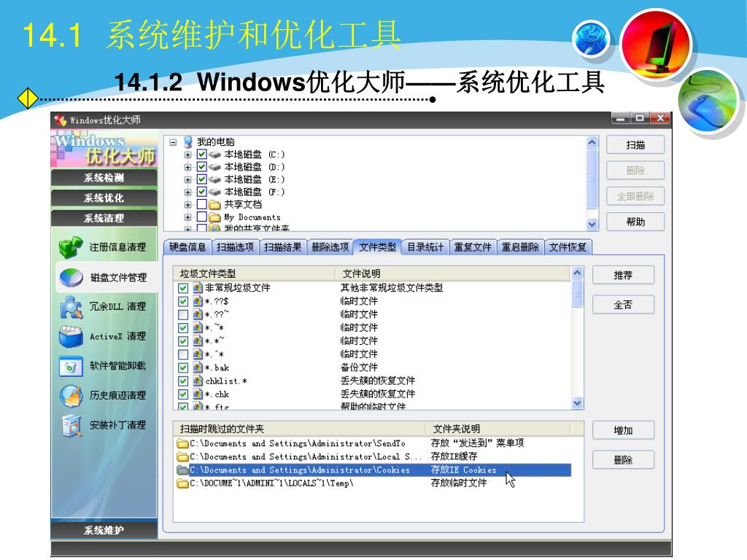
Task: Click down arrow of file type list scrollbar
Action: coord(577,403)
